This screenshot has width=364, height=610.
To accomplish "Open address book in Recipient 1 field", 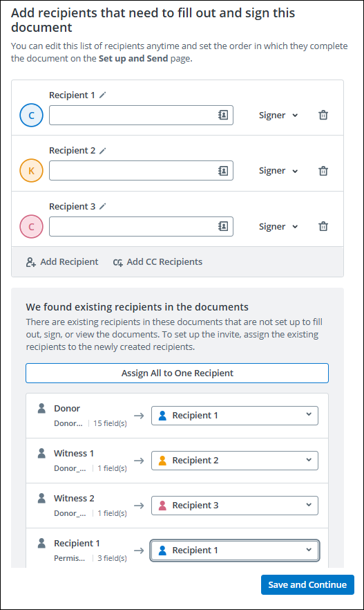I will [223, 115].
